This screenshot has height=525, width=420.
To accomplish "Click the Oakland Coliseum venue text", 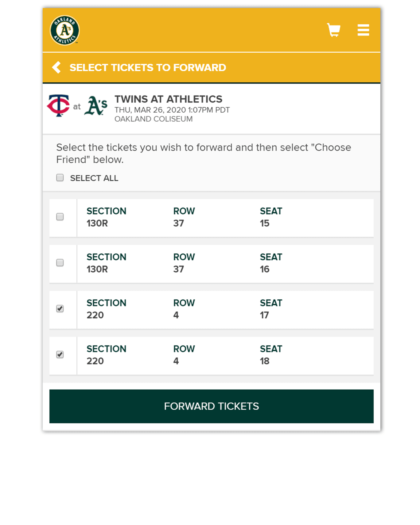I will (x=153, y=119).
